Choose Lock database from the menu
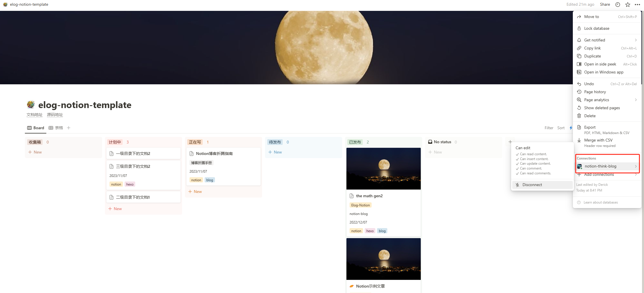The height and width of the screenshot is (293, 644). 607,28
